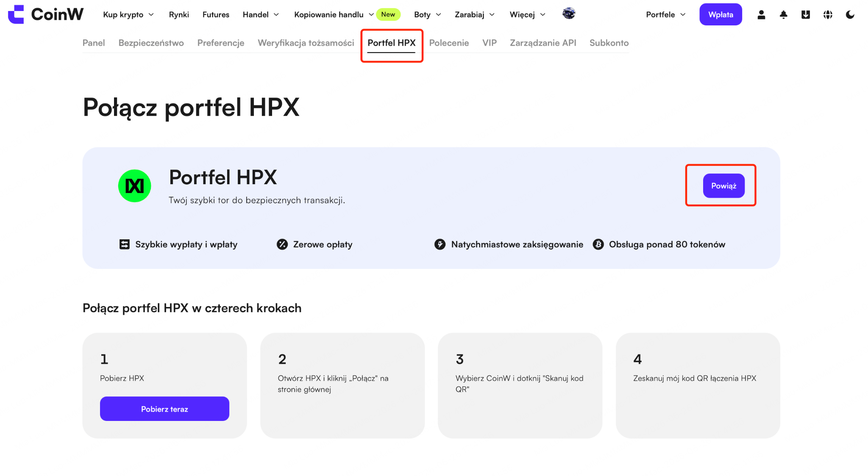The width and height of the screenshot is (868, 476).
Task: Click 'Szybkie wypłaty i wpłaty' label
Action: pos(186,244)
